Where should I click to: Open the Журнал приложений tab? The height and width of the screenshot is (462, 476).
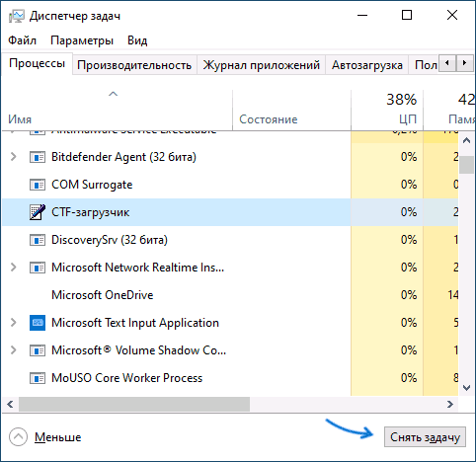(262, 65)
